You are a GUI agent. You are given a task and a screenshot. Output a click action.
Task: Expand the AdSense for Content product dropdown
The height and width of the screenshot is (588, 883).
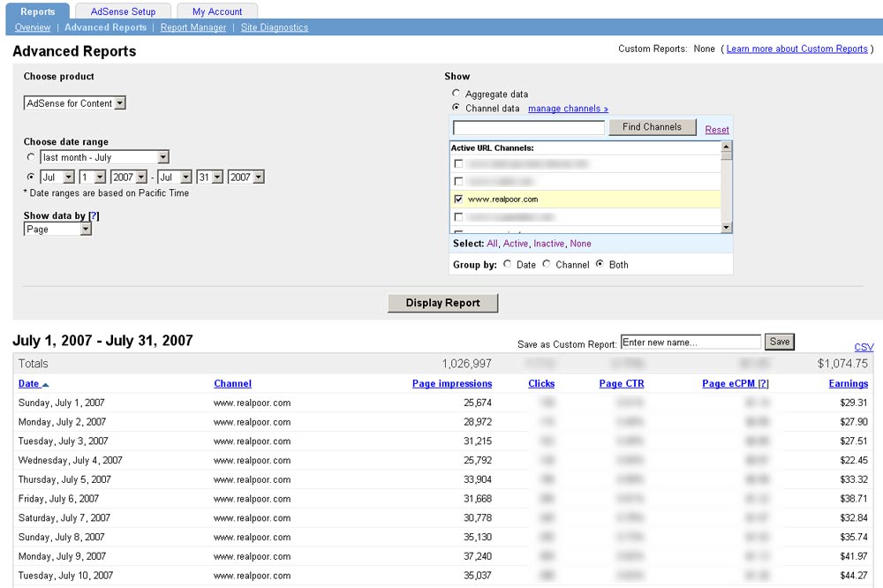tap(75, 103)
